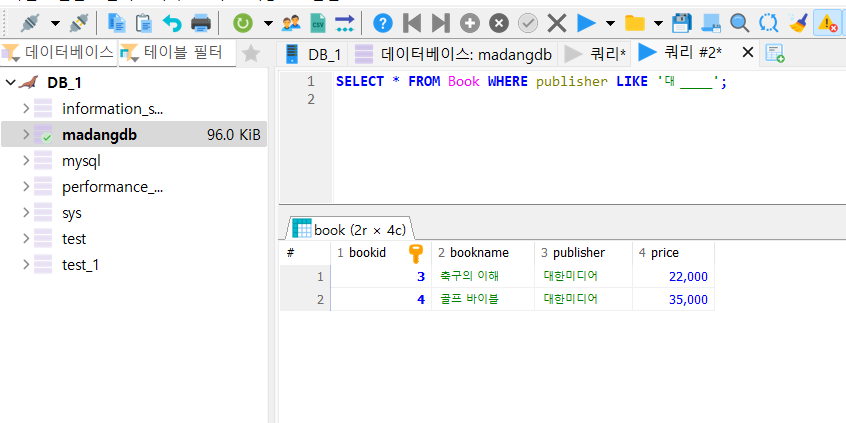Click the database filter field

(x=58, y=53)
